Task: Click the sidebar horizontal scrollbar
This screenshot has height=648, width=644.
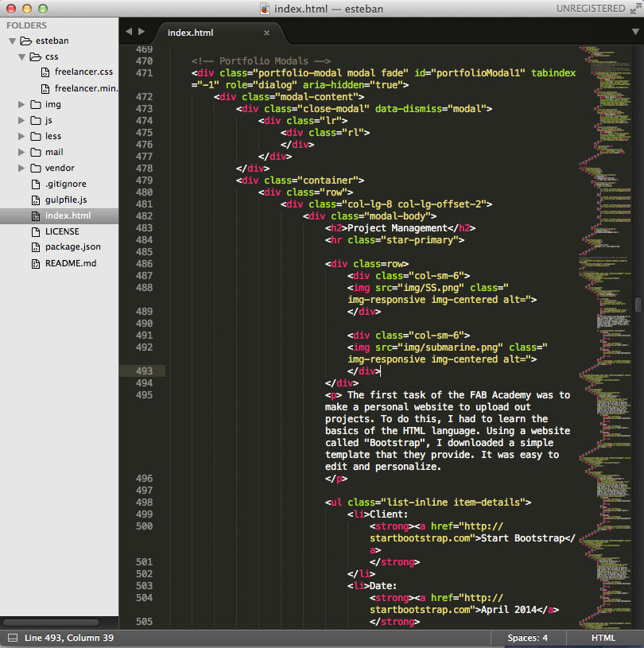Action: tap(51, 623)
